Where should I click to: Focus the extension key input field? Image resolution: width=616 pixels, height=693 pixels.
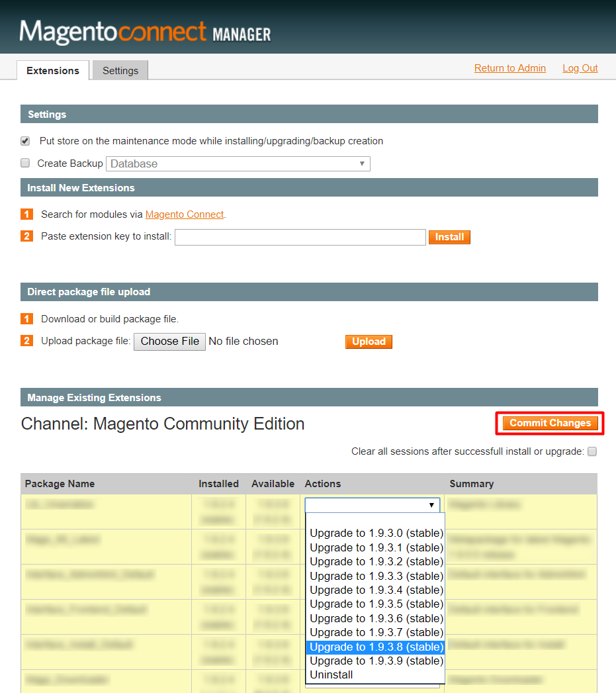tap(300, 237)
